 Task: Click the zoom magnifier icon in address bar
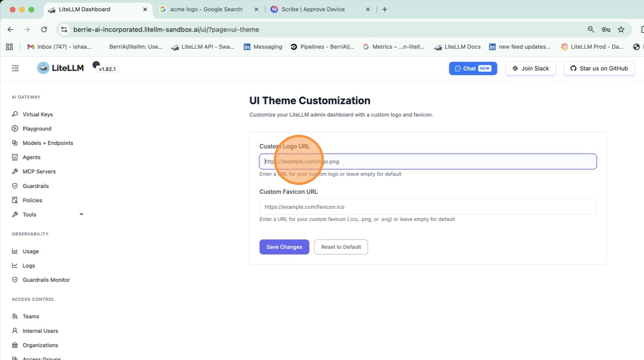[x=591, y=29]
